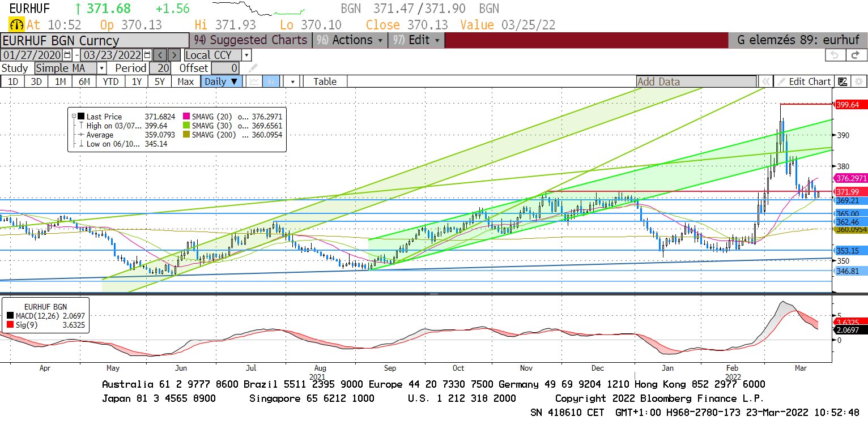Click the EURHUF BGN Curncy security field

point(95,40)
